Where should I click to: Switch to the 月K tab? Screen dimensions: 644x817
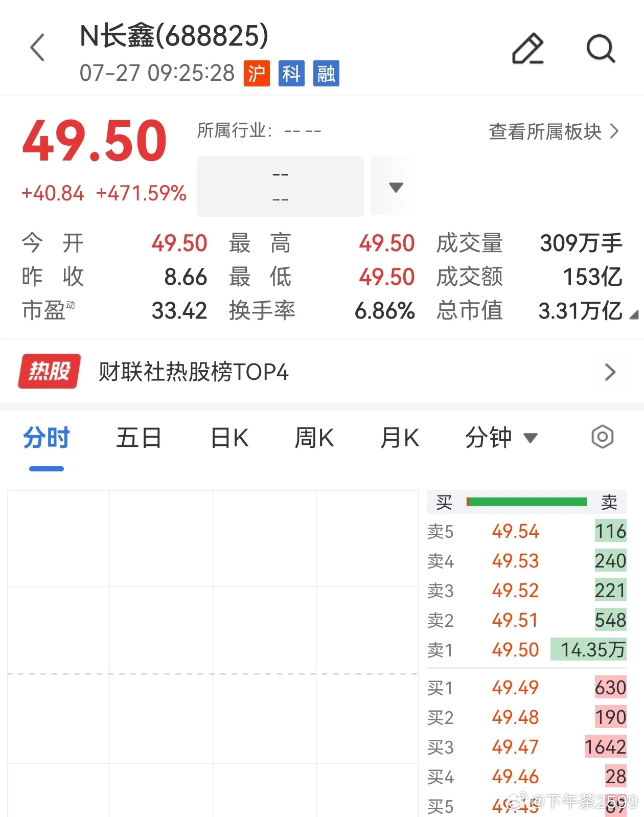click(x=400, y=438)
